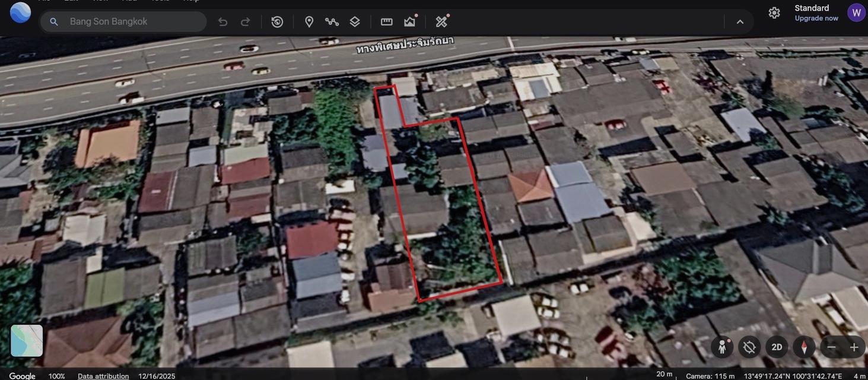Select the measure ruler tool

point(386,22)
